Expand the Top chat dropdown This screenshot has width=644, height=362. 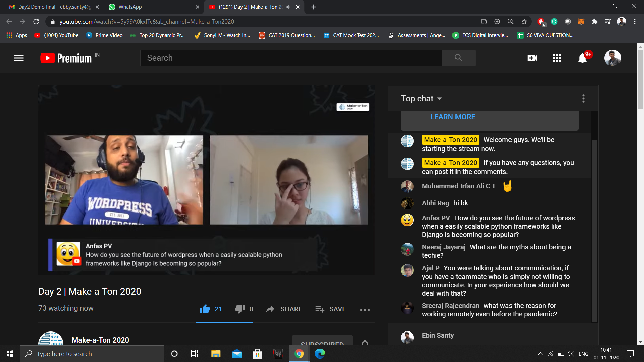point(422,98)
